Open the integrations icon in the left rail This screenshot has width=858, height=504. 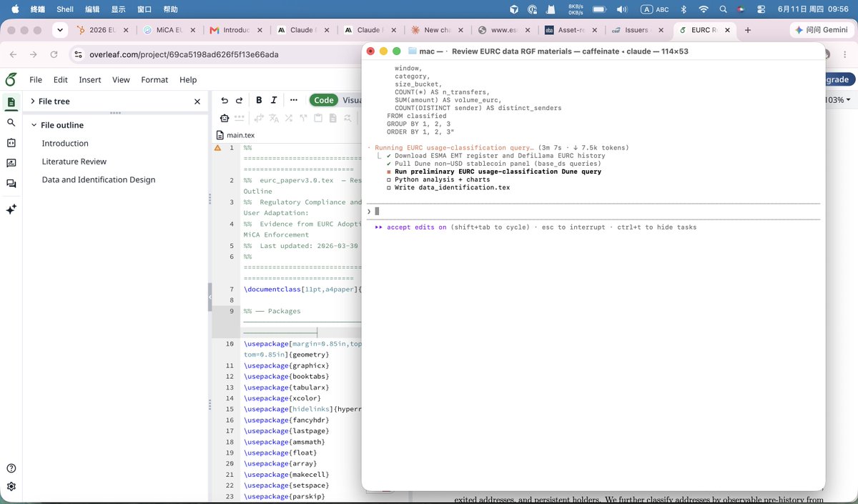click(x=11, y=143)
